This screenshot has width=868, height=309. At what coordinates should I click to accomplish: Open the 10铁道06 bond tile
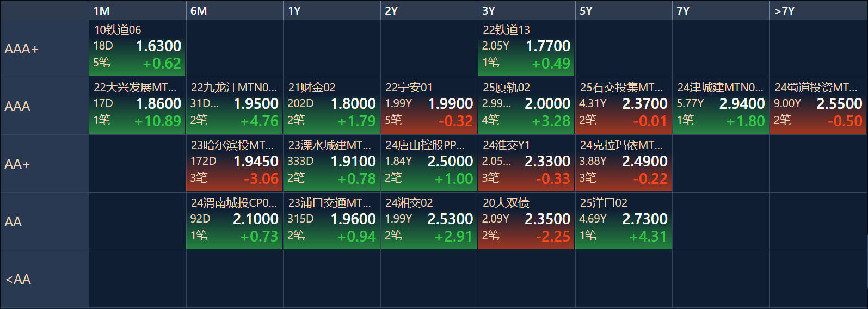137,48
